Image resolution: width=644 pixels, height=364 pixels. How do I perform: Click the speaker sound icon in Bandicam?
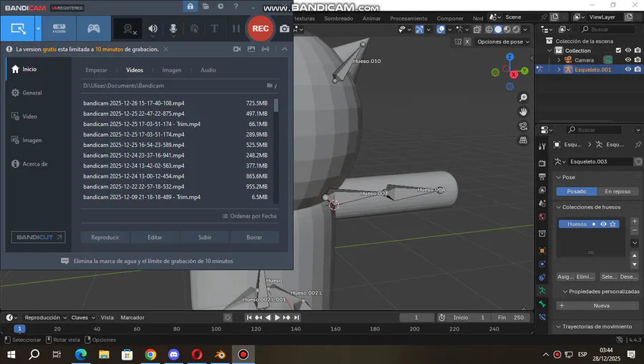coord(153,29)
